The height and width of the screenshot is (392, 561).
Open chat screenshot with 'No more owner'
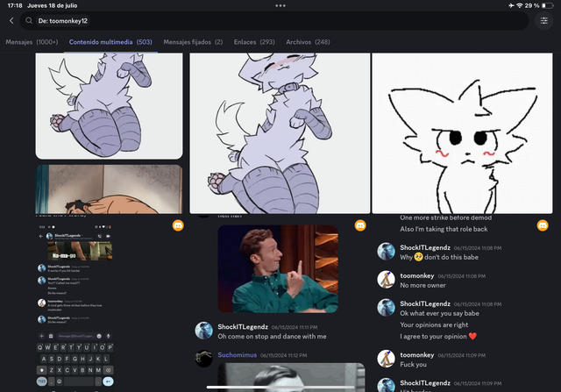(462, 304)
